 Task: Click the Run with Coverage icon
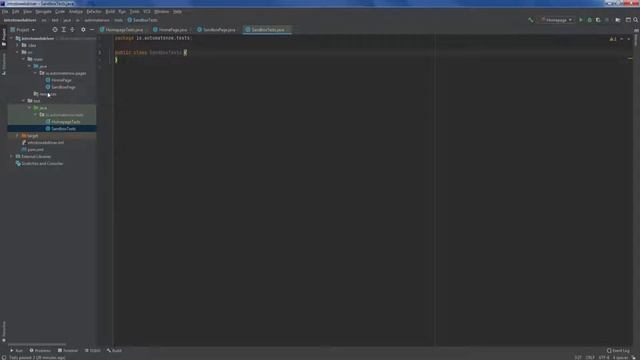(x=598, y=20)
